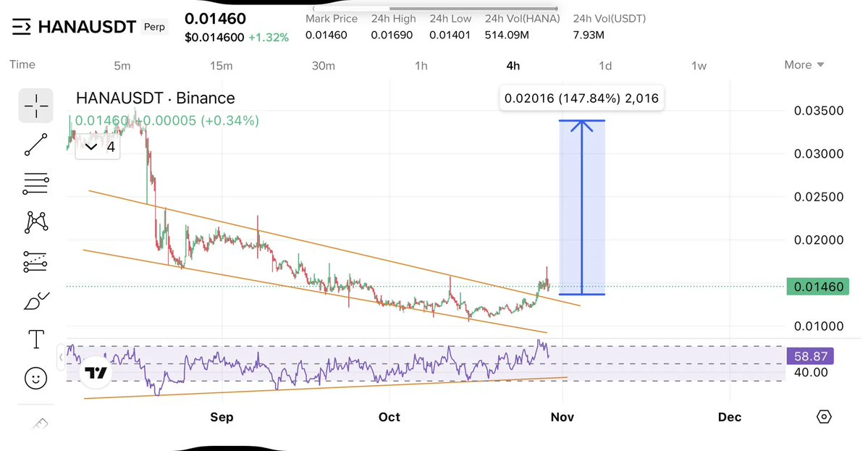The width and height of the screenshot is (868, 451).
Task: Click the TradingView logo on chart
Action: pyautogui.click(x=96, y=373)
